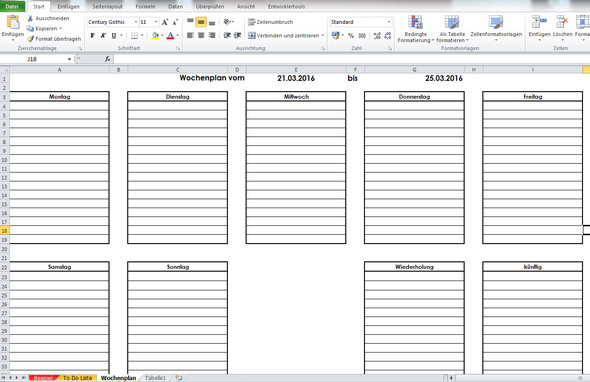590x382 pixels.
Task: Open the Name Box dropdown arrow
Action: [69, 59]
